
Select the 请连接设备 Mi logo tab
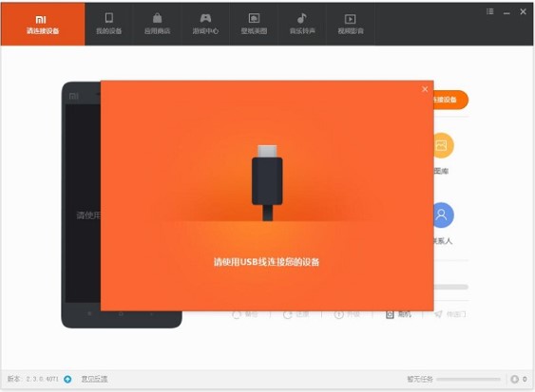pos(43,24)
